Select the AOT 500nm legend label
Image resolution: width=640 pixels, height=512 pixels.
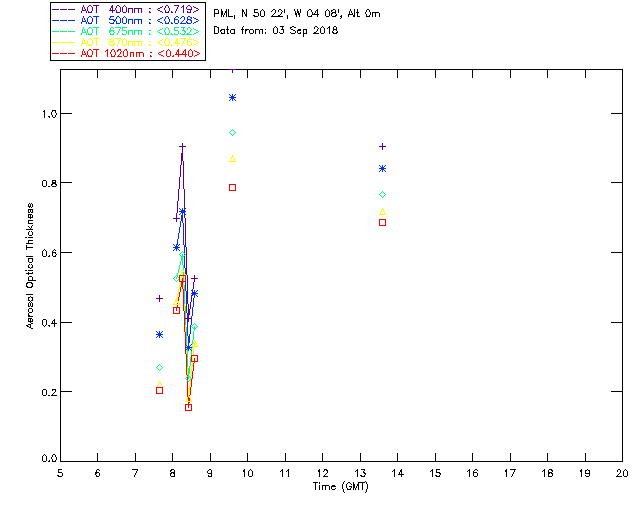point(140,20)
